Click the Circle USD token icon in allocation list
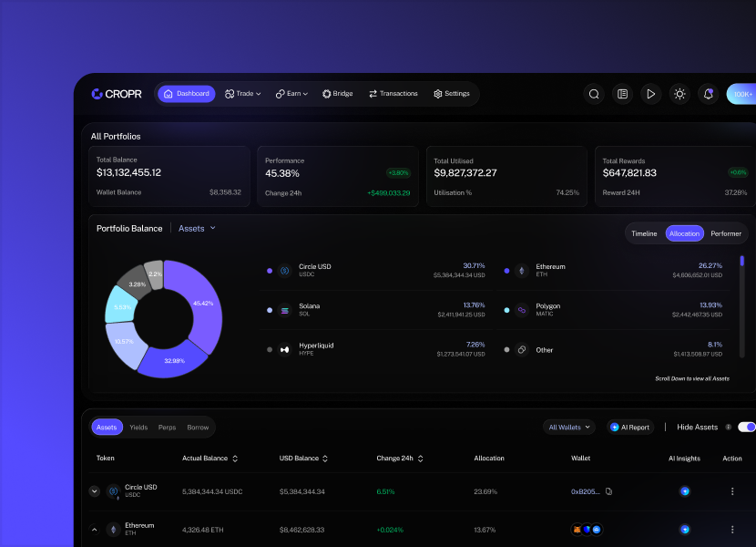 (x=285, y=271)
